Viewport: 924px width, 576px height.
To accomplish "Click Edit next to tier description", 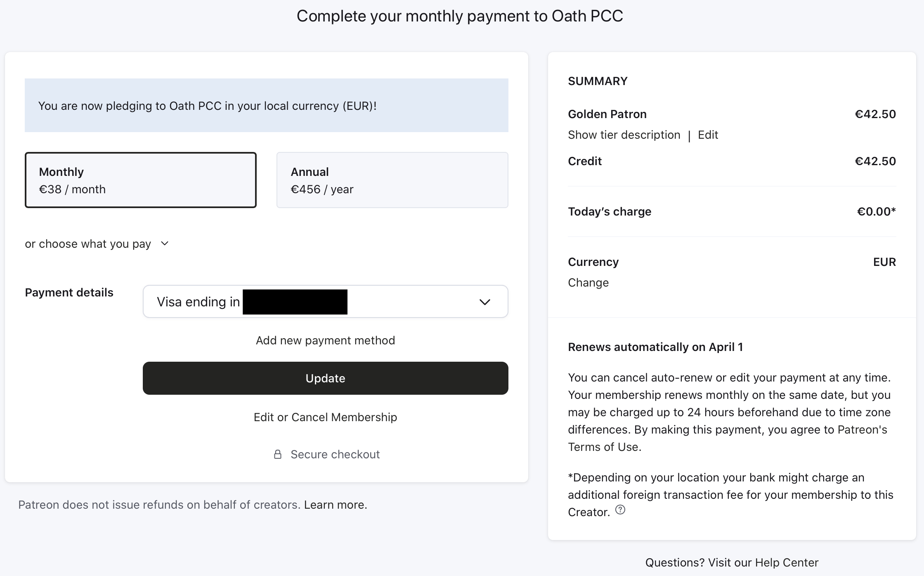I will click(x=708, y=135).
